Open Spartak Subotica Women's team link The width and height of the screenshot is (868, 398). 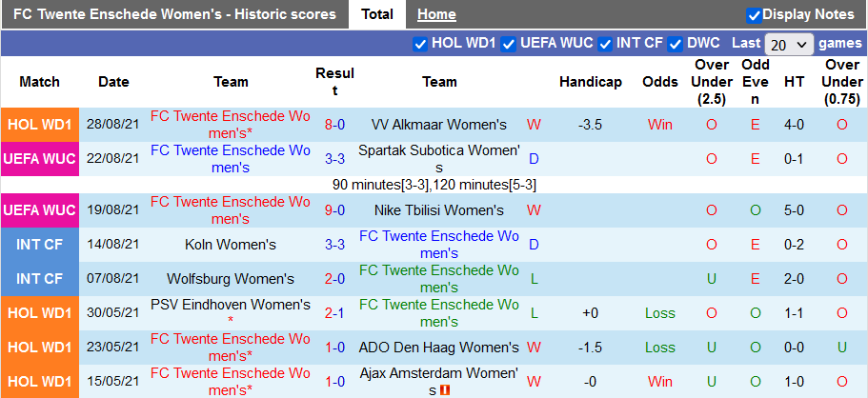tap(439, 159)
